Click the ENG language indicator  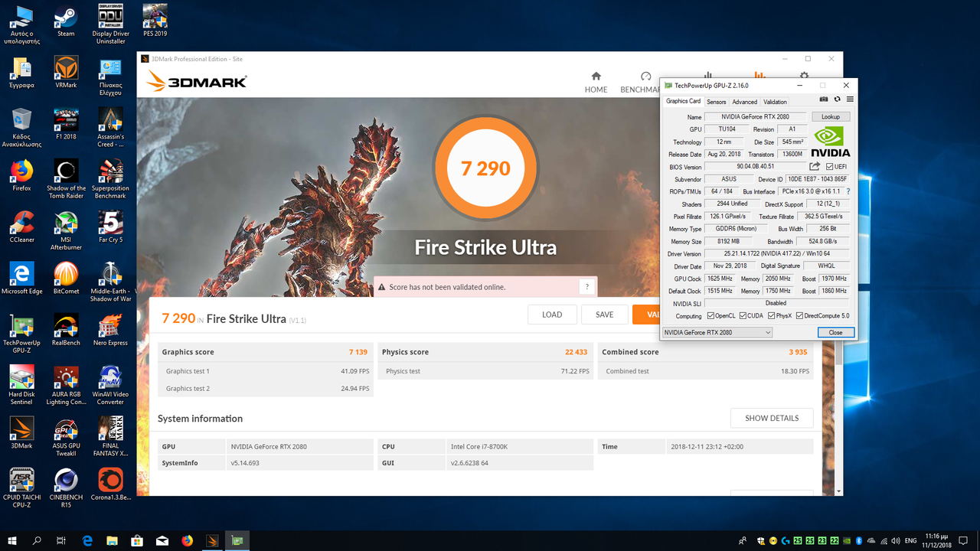click(911, 540)
